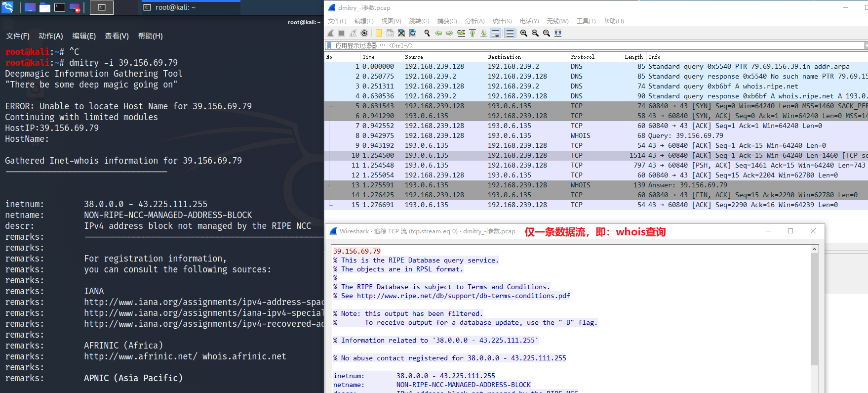The image size is (868, 393).
Task: Open Wireshark 工具(T) menu
Action: click(586, 21)
